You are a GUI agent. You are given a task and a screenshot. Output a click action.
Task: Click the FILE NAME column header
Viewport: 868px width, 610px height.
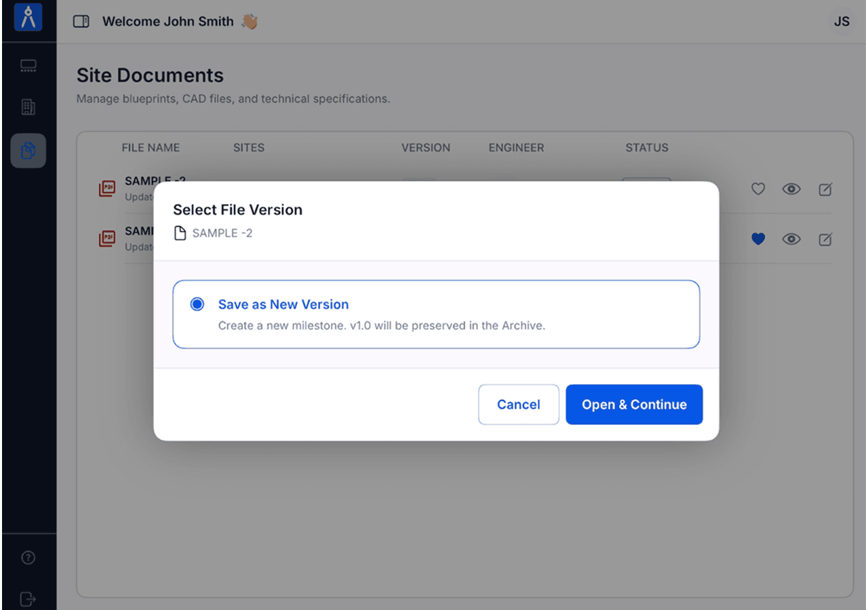pyautogui.click(x=151, y=148)
